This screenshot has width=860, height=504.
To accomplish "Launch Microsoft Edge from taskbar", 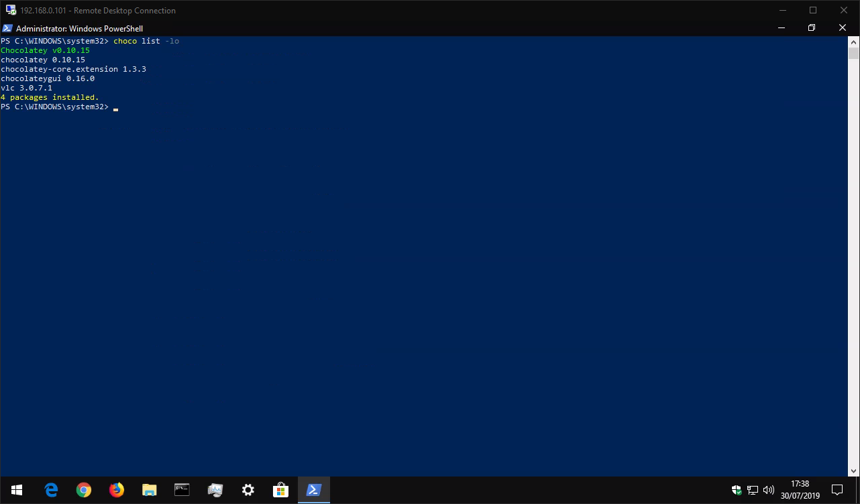I will [51, 490].
